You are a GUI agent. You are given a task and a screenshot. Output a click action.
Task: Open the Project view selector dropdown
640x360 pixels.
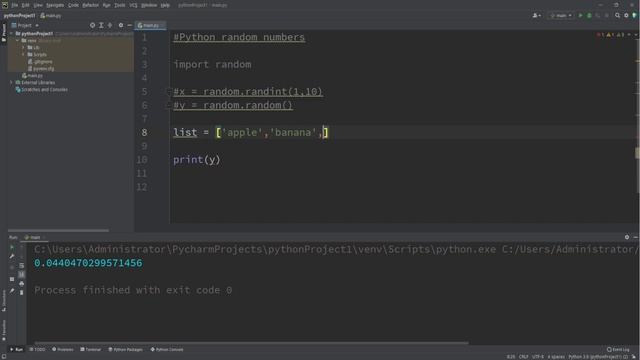click(x=25, y=25)
